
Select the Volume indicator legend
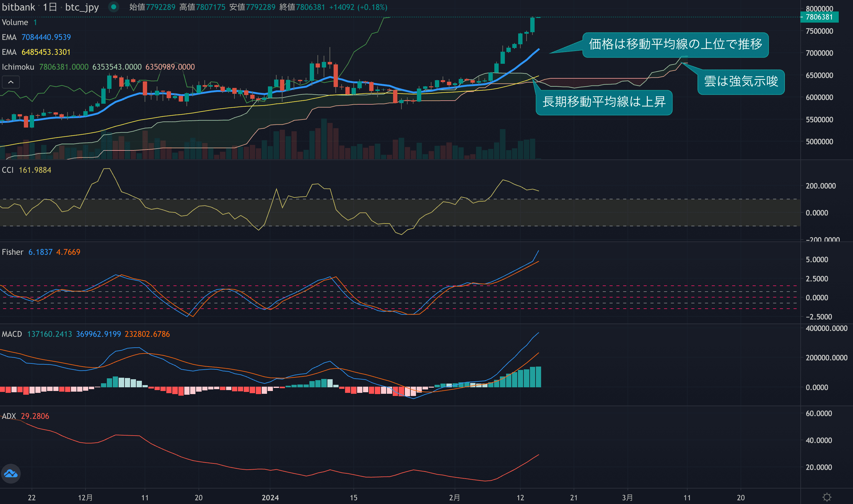point(15,22)
